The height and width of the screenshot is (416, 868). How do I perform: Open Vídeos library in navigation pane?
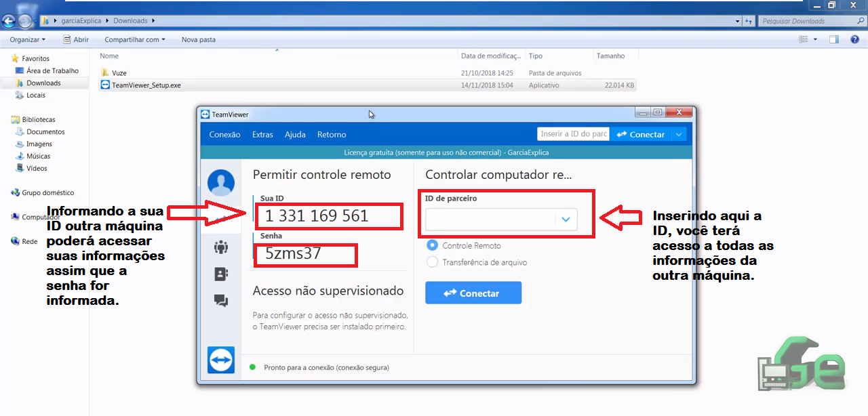click(37, 168)
